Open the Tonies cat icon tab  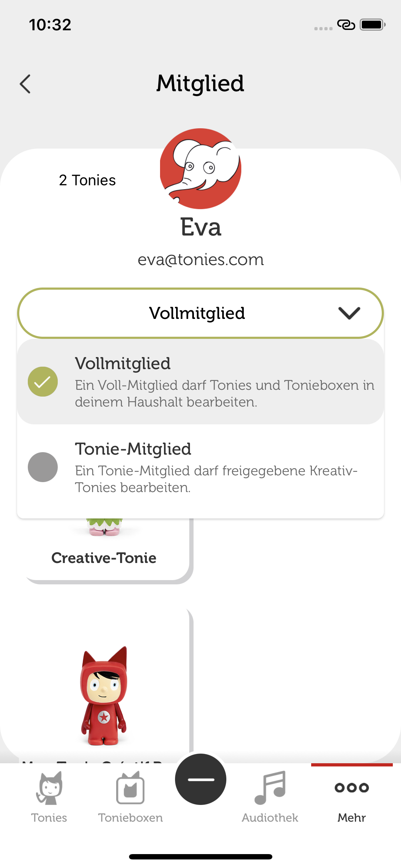click(x=49, y=788)
